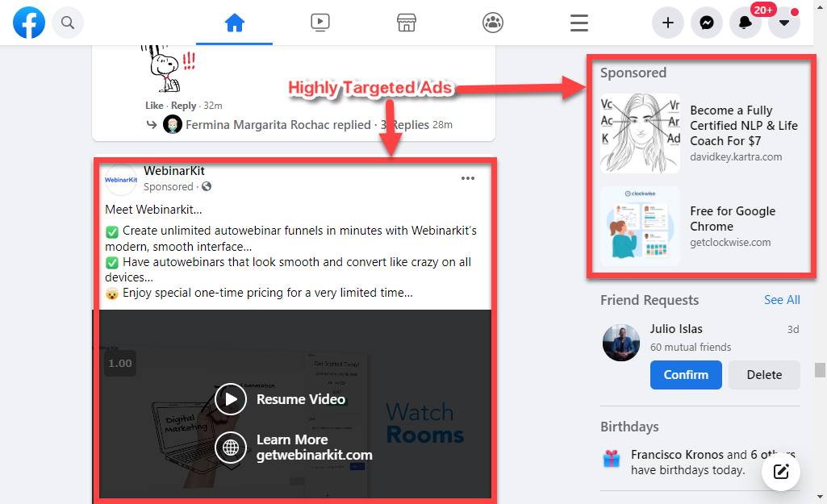Viewport: 827px width, 504px height.
Task: Click the getclockwise.com text
Action: 730,242
